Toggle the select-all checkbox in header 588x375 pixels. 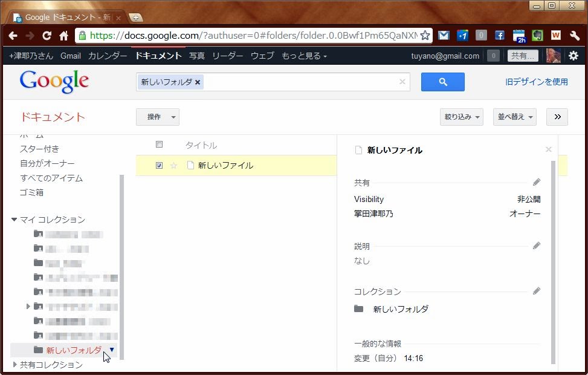pos(159,145)
